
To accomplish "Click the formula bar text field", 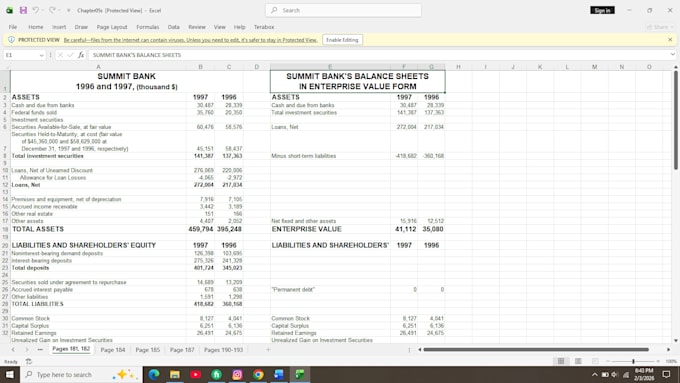I will point(378,55).
